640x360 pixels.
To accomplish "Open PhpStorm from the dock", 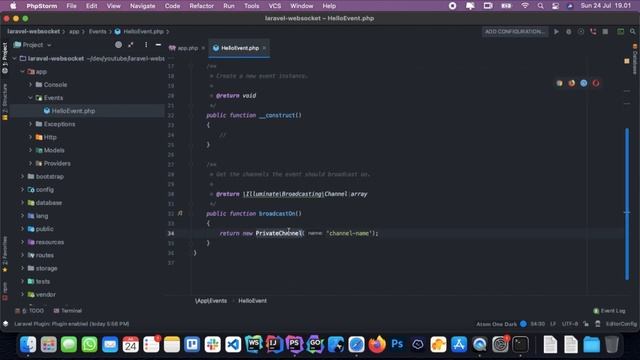I will click(x=294, y=344).
